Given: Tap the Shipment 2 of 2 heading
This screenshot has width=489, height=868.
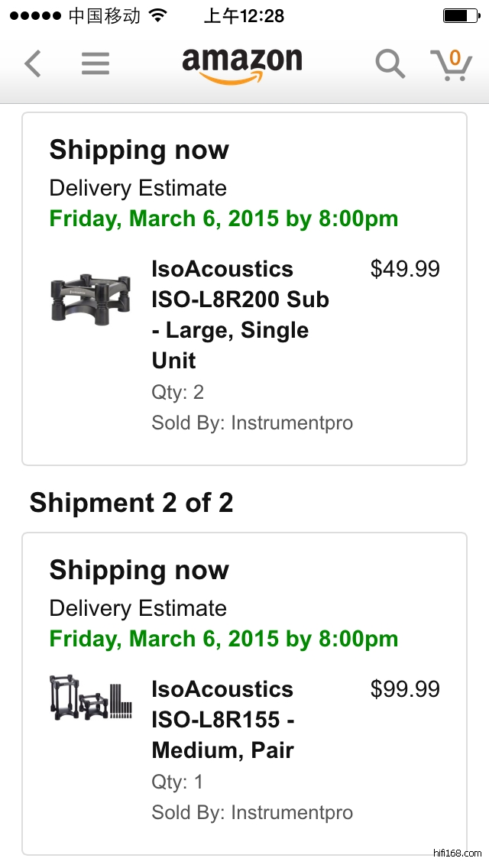Looking at the screenshot, I should click(131, 503).
